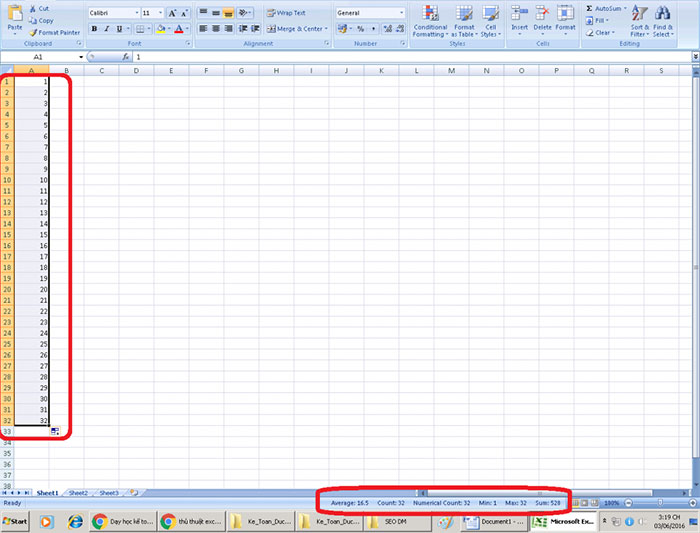Increase the cell indent

pyautogui.click(x=255, y=29)
